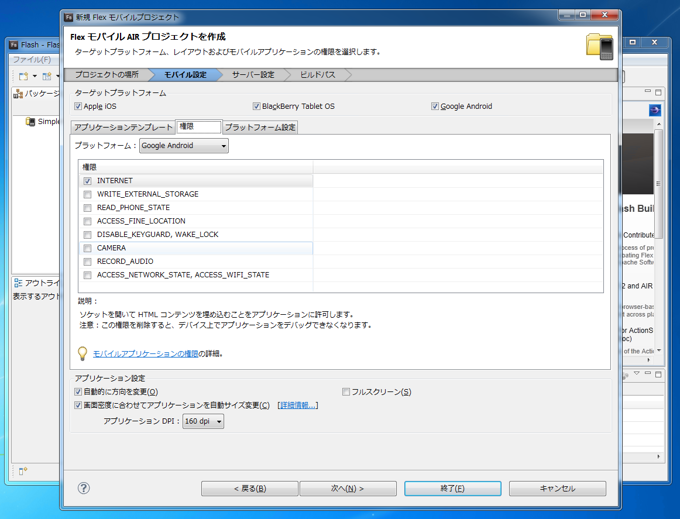Open the 詳細情報 link

click(x=298, y=405)
